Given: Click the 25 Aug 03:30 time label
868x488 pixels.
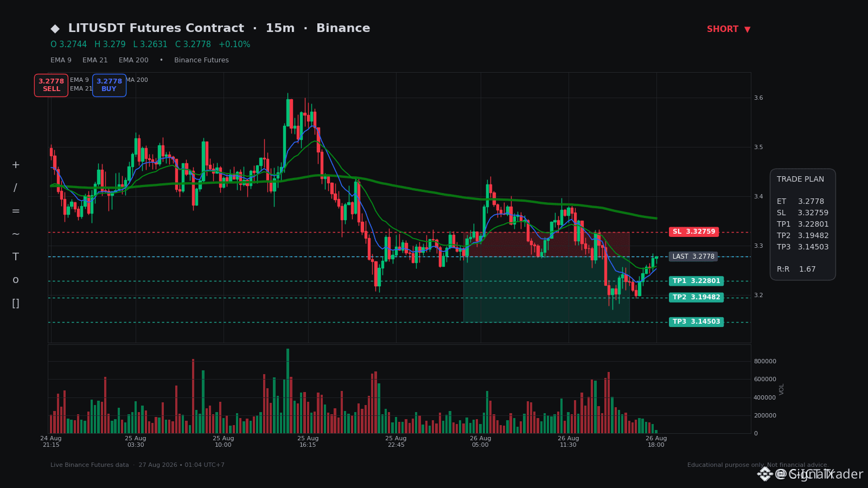Looking at the screenshot, I should (x=136, y=442).
